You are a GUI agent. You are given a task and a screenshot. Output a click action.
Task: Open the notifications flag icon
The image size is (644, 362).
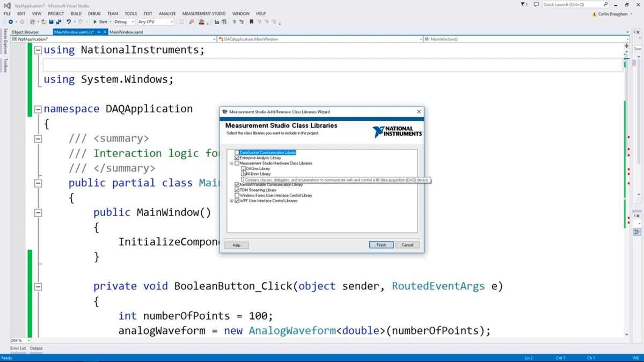tap(524, 4)
